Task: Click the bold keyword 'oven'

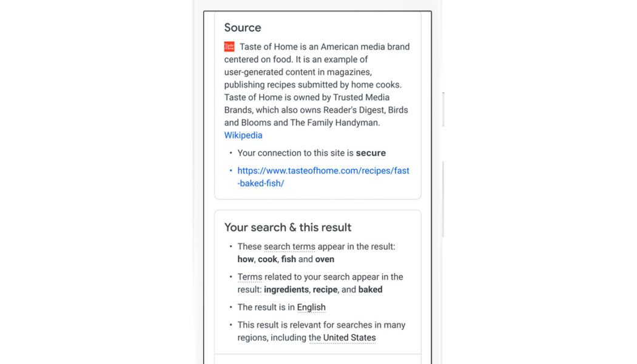Action: (x=325, y=259)
